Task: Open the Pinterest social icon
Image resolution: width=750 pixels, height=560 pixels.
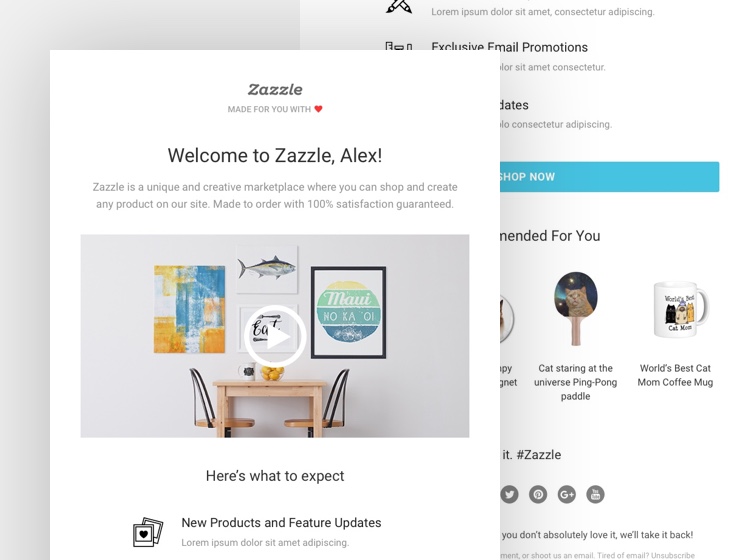Action: tap(538, 494)
